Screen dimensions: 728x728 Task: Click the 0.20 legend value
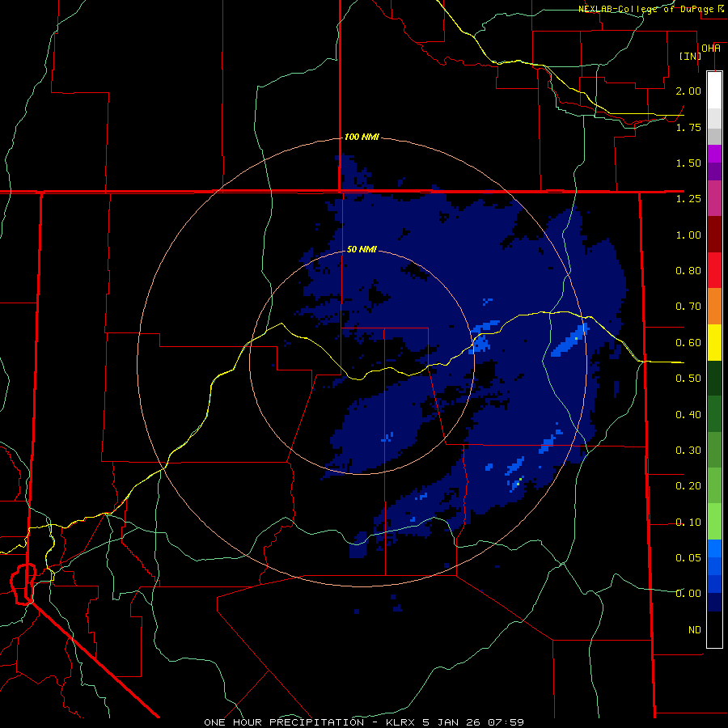[x=688, y=486]
